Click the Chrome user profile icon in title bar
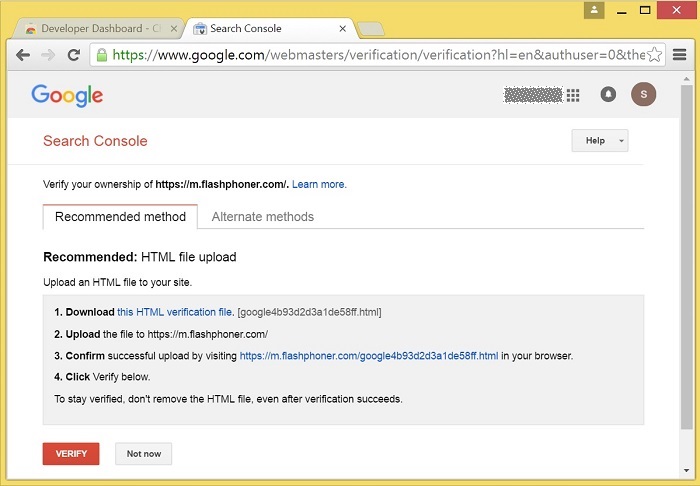700x486 pixels. point(594,10)
